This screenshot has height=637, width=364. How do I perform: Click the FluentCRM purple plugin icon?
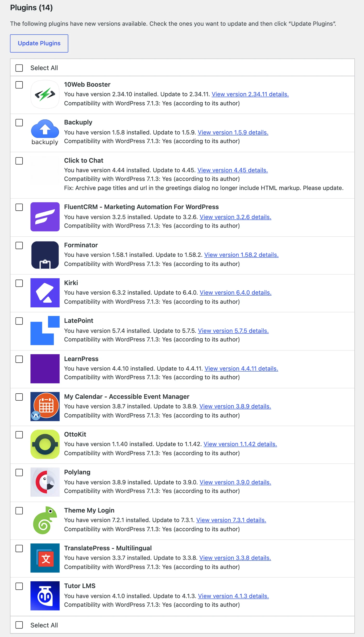pos(45,217)
